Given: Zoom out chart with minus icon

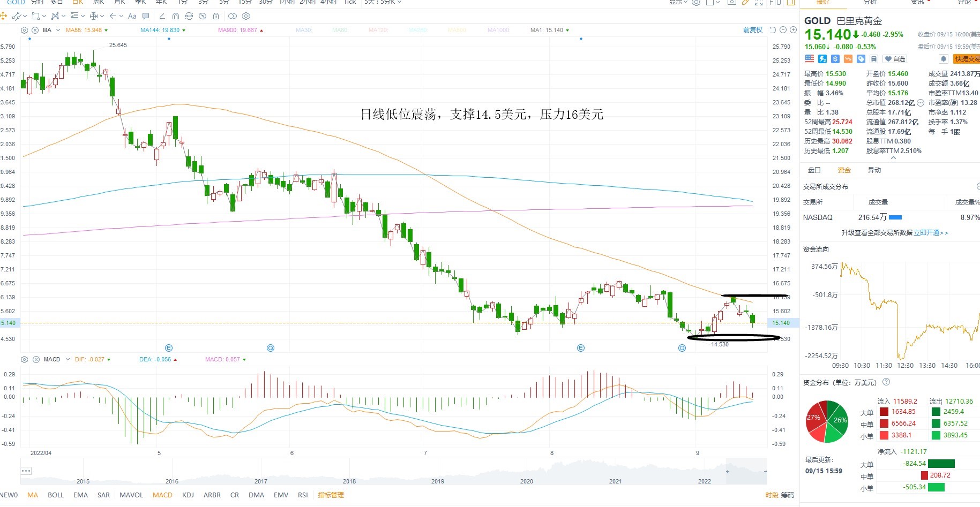Looking at the screenshot, I should point(783,30).
